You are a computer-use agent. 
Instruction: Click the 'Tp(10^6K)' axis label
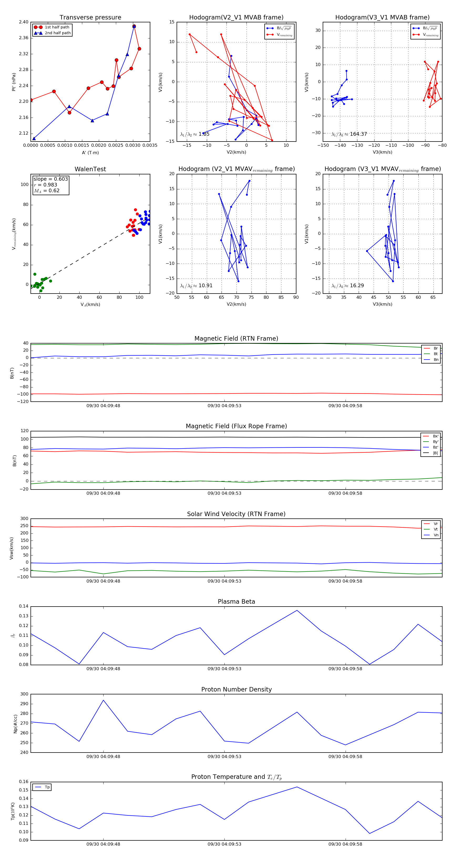coord(13,811)
